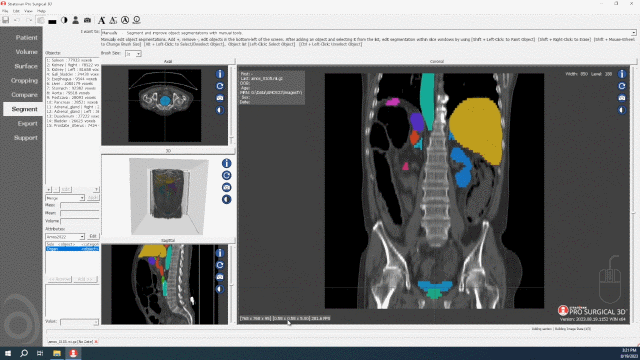The width and height of the screenshot is (640, 360).
Task: Open the Merge operation dropdown
Action: 65,198
